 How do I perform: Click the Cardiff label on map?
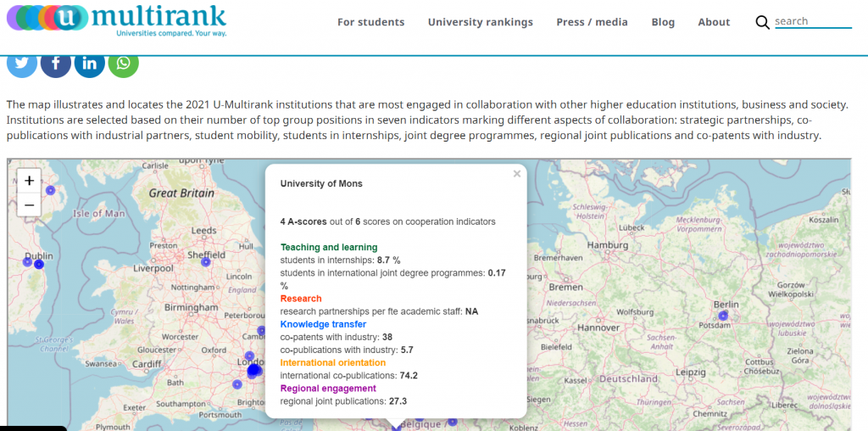[147, 365]
